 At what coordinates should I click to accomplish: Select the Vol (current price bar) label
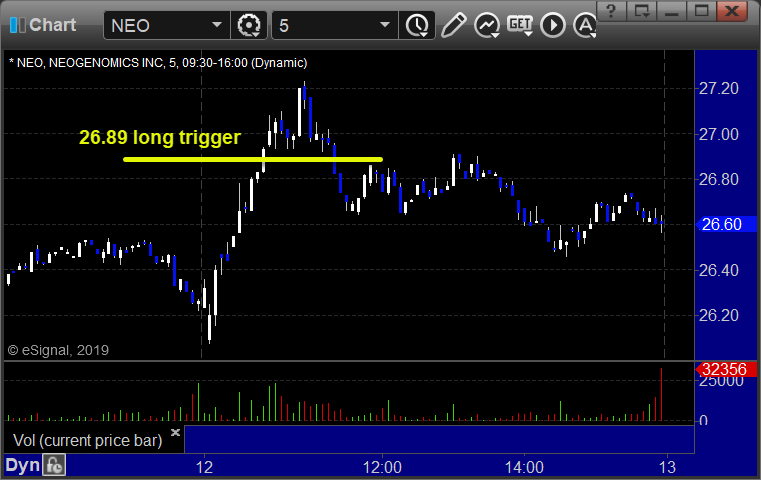(x=87, y=441)
